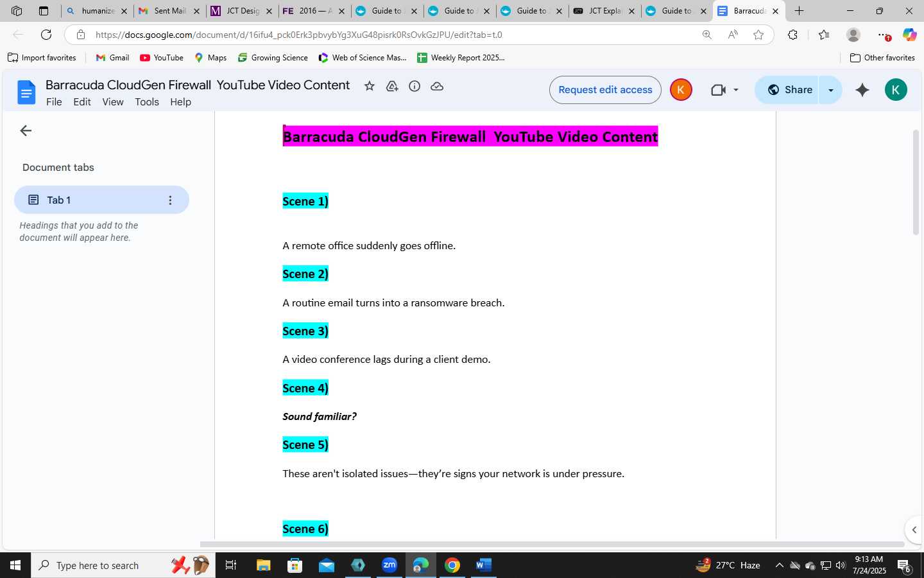Open the browser extensions puzzle icon
Viewport: 924px width, 578px height.
(x=792, y=35)
